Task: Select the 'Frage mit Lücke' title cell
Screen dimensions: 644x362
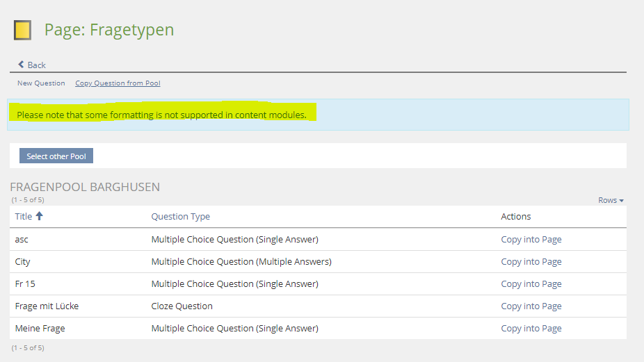Action: [47, 306]
